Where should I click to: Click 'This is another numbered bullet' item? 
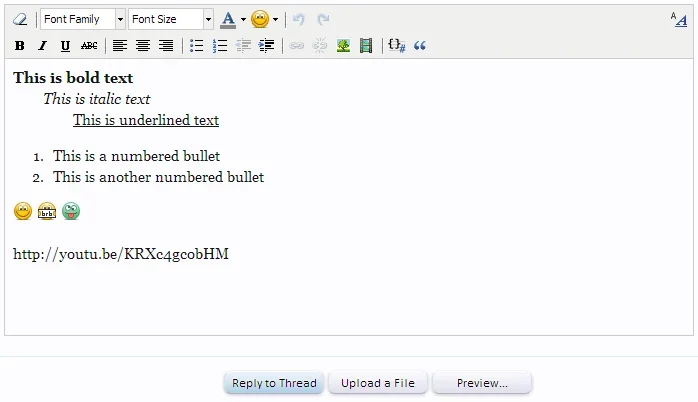pyautogui.click(x=158, y=177)
